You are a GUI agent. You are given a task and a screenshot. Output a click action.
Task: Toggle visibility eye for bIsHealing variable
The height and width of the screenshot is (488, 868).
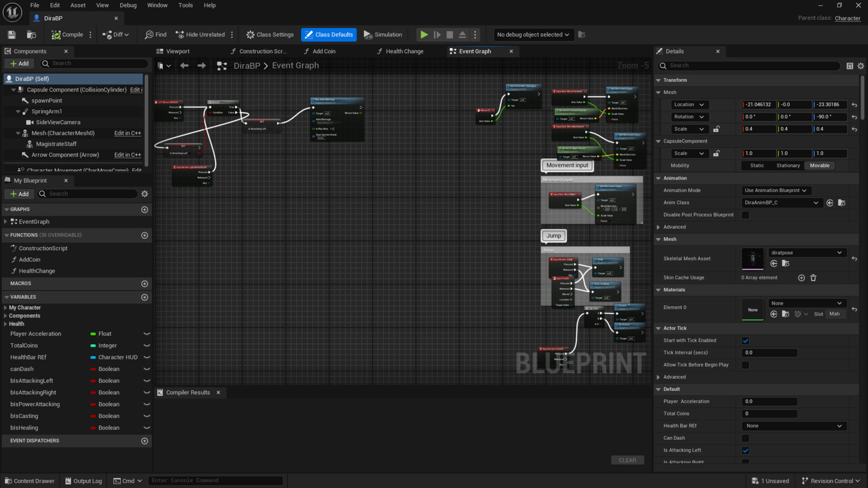point(146,428)
